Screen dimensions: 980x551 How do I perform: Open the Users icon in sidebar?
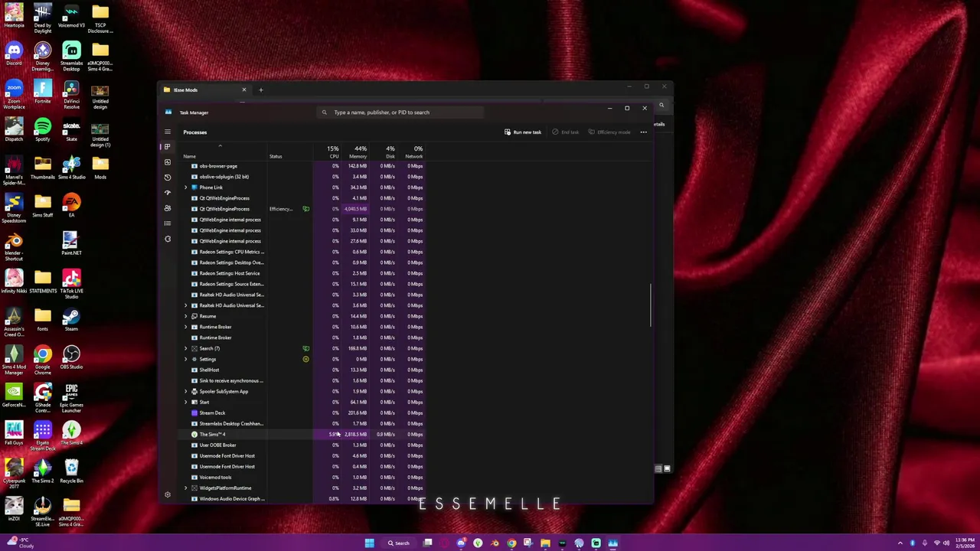pyautogui.click(x=168, y=207)
